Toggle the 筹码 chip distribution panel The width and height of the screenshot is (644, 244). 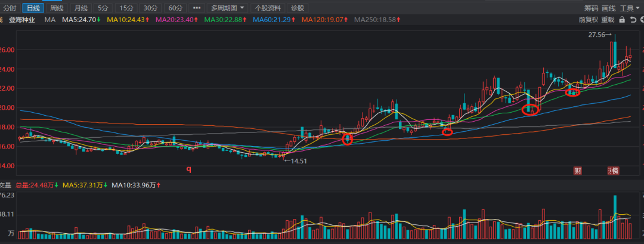[591, 8]
